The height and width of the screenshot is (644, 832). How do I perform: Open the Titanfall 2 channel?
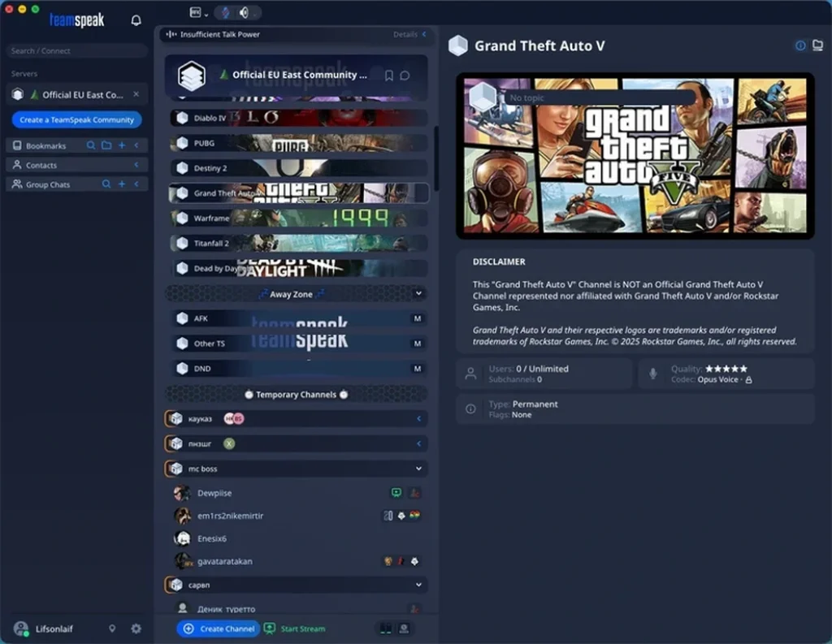pyautogui.click(x=299, y=243)
